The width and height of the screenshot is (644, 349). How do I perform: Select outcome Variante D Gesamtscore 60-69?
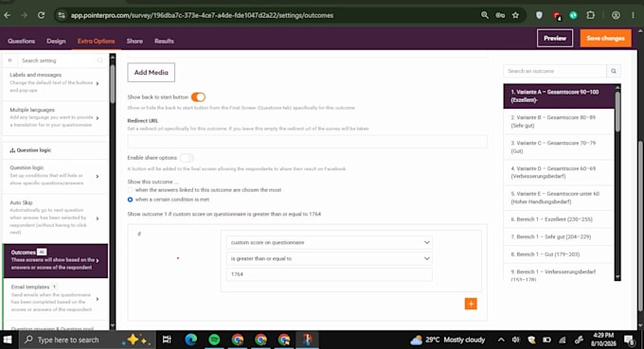point(559,172)
